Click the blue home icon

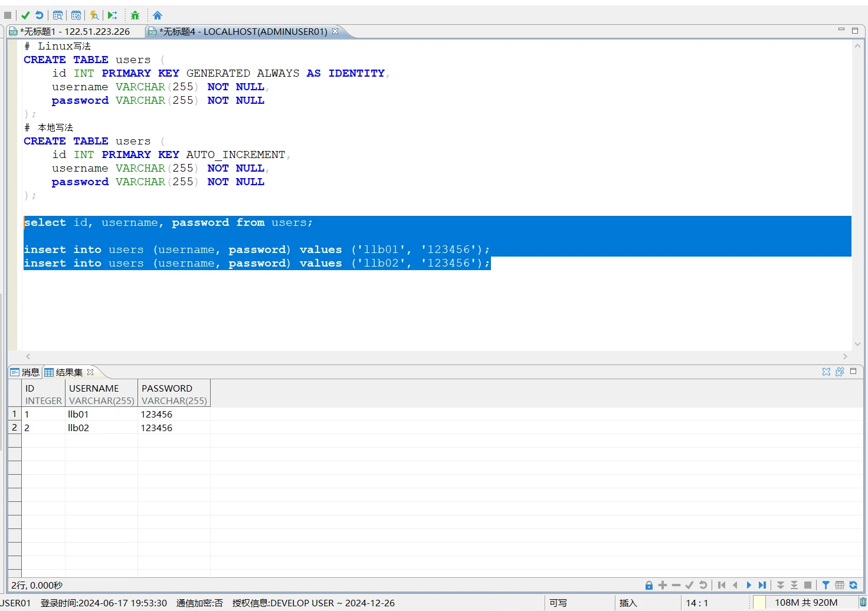(x=158, y=15)
